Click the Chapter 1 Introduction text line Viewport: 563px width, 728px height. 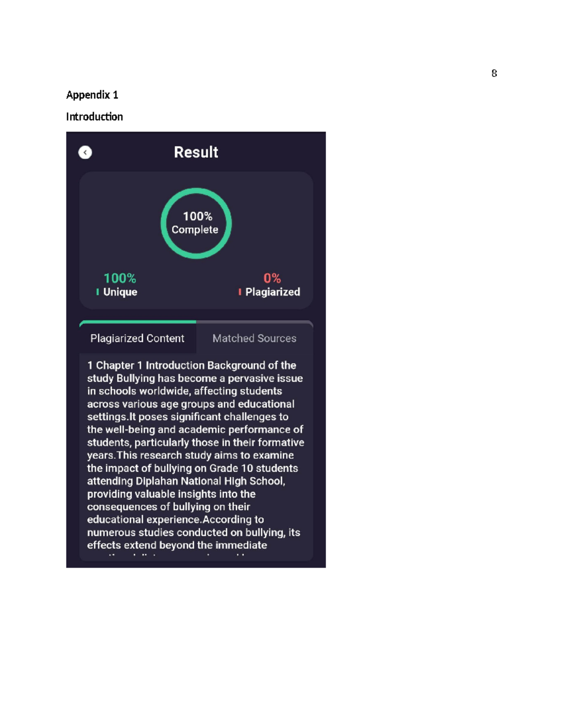click(x=191, y=365)
